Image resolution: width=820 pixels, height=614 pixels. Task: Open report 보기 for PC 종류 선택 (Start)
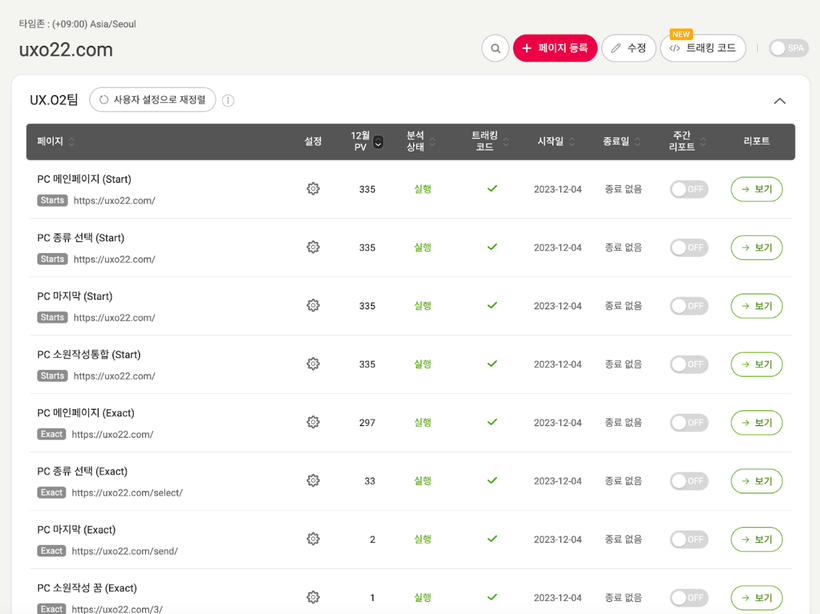coord(756,247)
